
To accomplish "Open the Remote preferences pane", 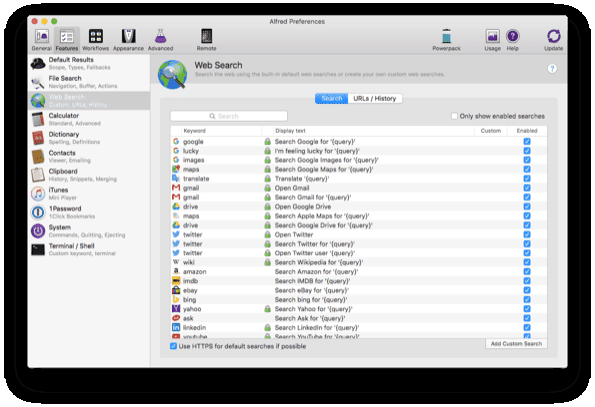I will tap(206, 40).
